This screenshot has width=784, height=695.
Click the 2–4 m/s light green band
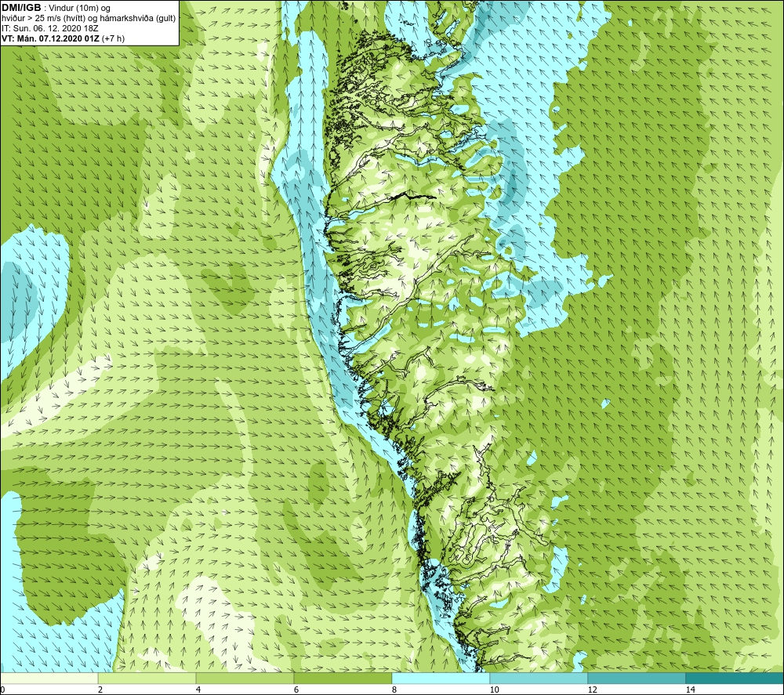tap(147, 678)
